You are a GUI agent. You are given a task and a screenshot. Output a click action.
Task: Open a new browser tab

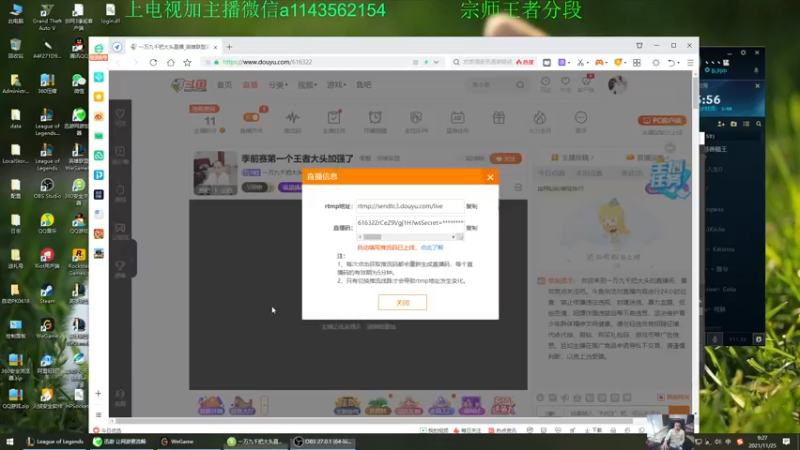tap(229, 47)
